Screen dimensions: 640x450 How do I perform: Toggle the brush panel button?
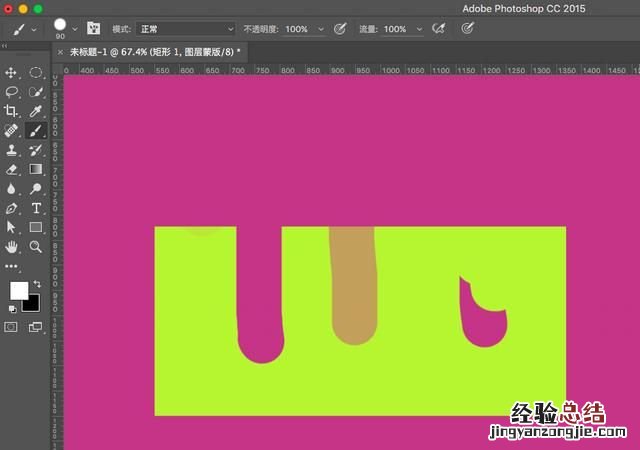[94, 29]
